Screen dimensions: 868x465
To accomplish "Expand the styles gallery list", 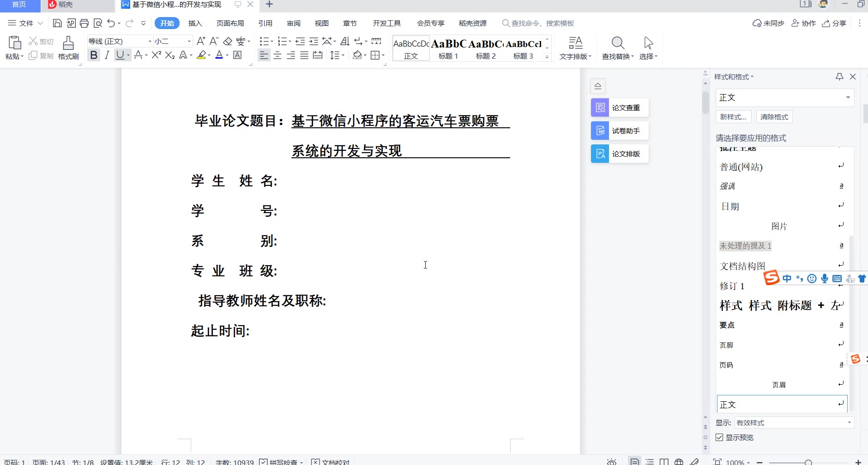I will pos(547,57).
